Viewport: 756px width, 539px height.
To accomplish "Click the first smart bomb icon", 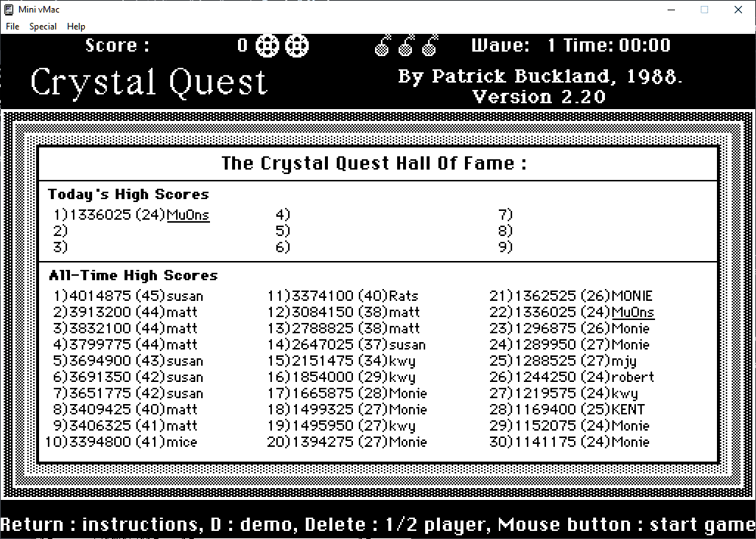I will coord(383,46).
